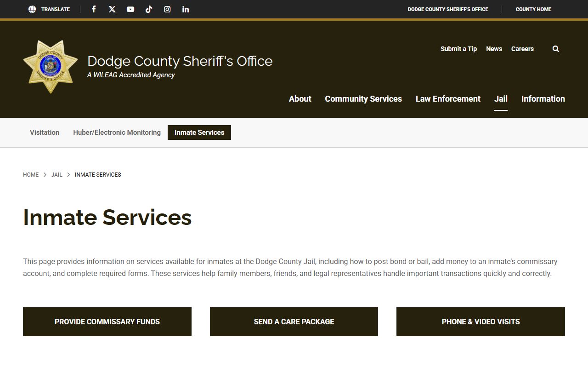This screenshot has height=368, width=588.
Task: Open the Instagram icon
Action: click(167, 9)
